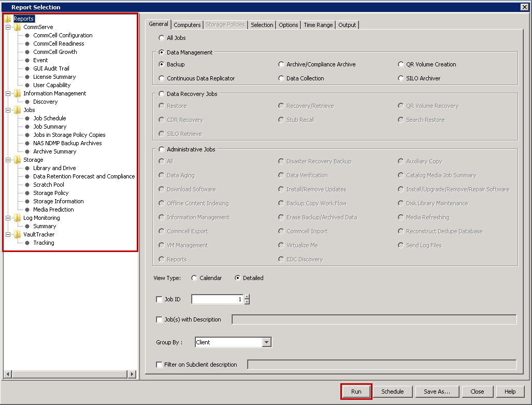The width and height of the screenshot is (532, 405).
Task: Click the Help button
Action: coord(510,392)
